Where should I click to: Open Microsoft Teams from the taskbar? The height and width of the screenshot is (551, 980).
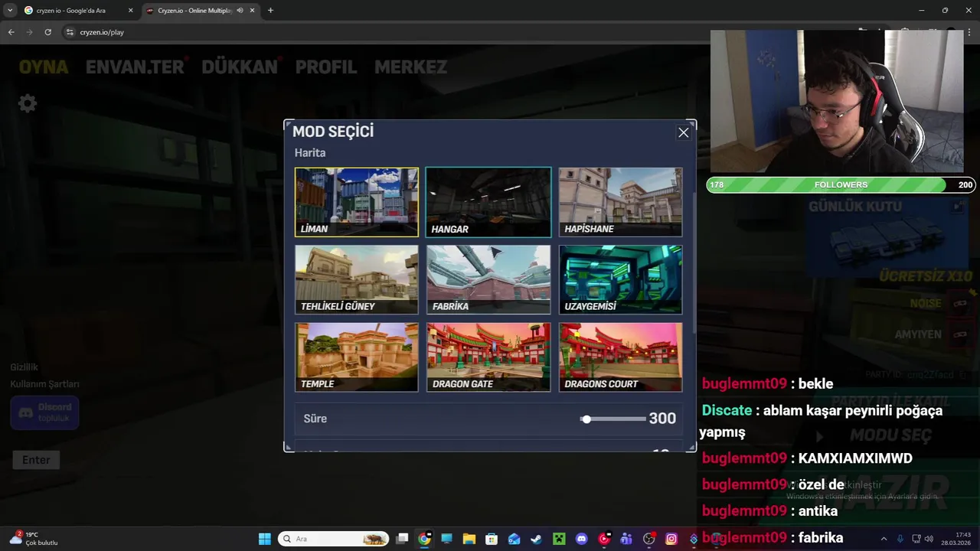pos(626,539)
